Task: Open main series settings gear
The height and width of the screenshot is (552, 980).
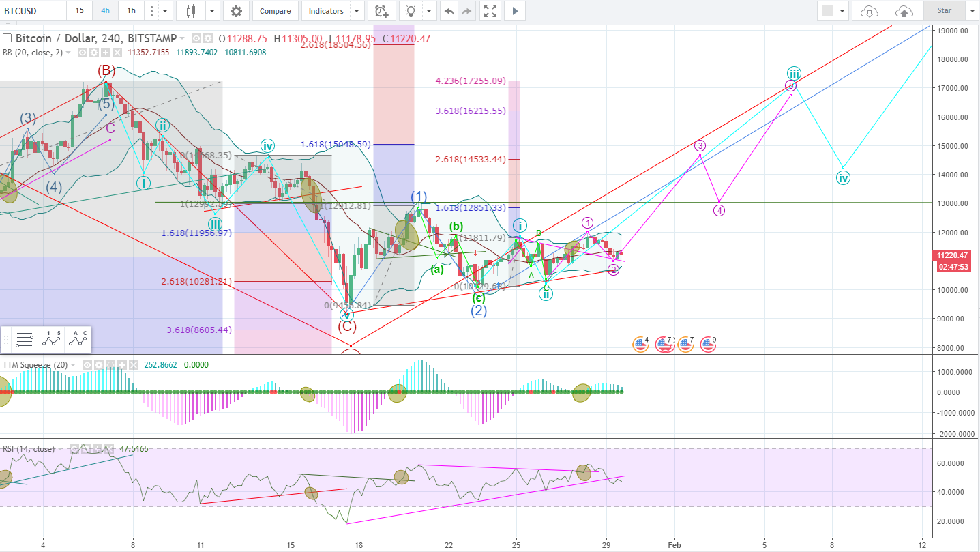Action: pos(208,39)
